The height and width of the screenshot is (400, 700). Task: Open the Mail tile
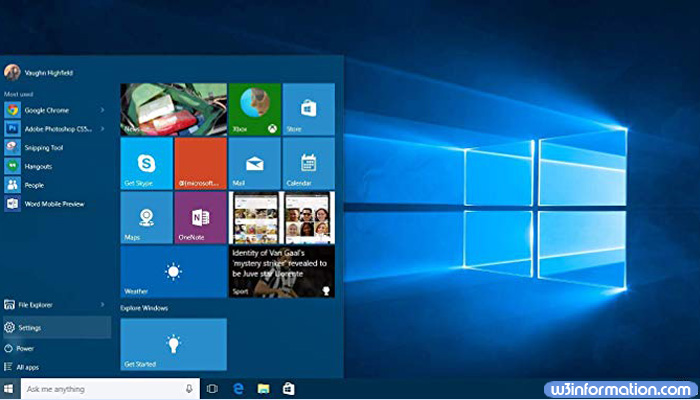[x=254, y=163]
